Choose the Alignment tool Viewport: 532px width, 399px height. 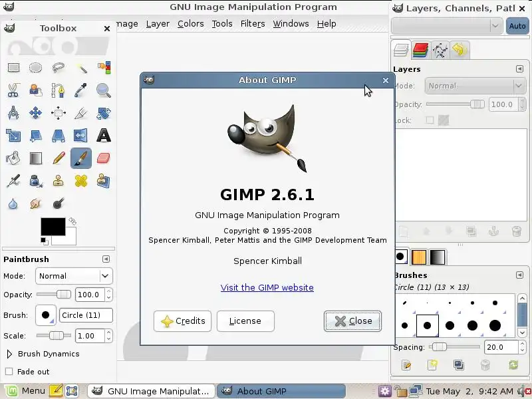59,113
